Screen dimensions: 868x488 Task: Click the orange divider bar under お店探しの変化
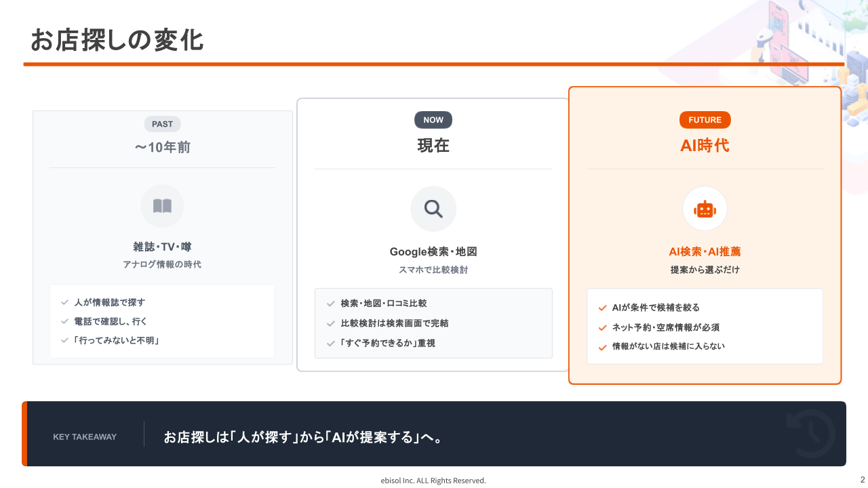(x=434, y=63)
